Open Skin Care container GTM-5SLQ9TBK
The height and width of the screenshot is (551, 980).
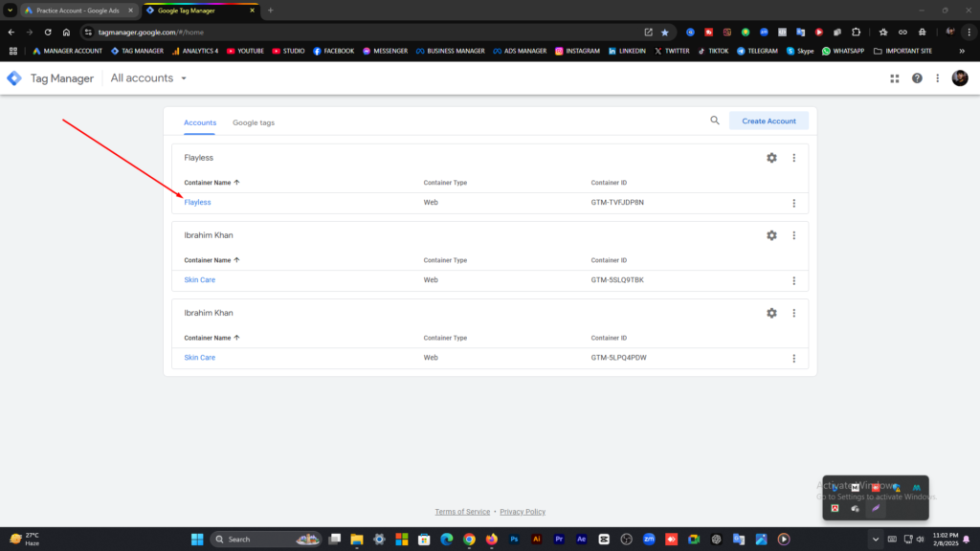pos(199,280)
